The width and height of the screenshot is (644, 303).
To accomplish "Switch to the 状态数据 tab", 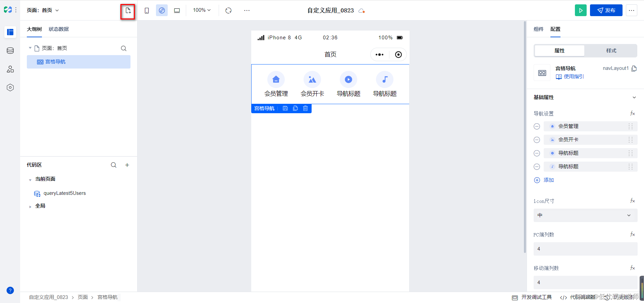I will 59,29.
